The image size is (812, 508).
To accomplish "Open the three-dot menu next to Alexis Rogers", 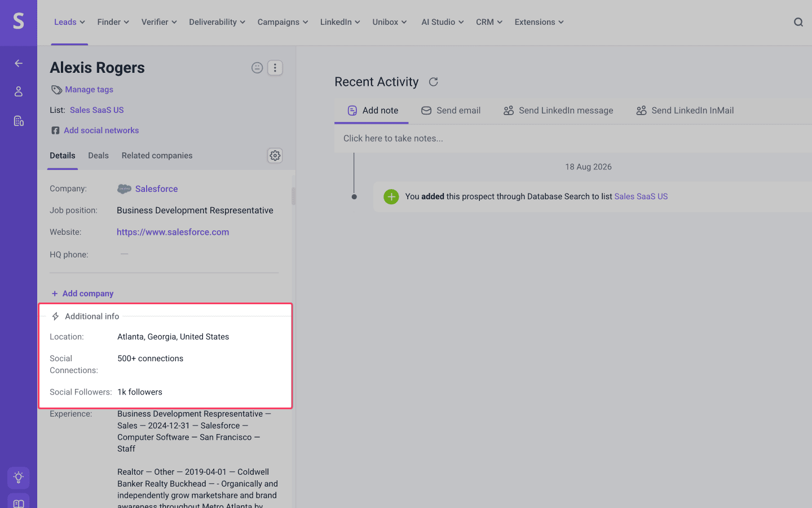I will click(x=275, y=68).
